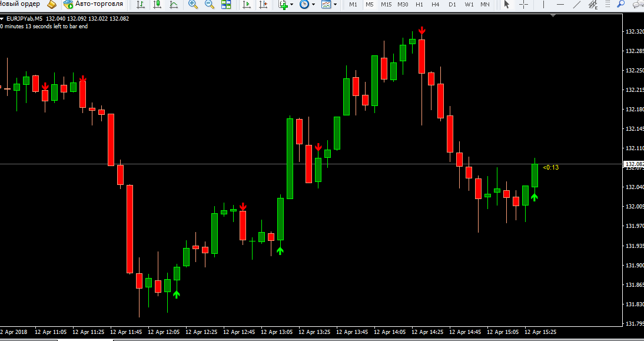Open the templates dropdown arrow
The width and height of the screenshot is (644, 341).
335,5
